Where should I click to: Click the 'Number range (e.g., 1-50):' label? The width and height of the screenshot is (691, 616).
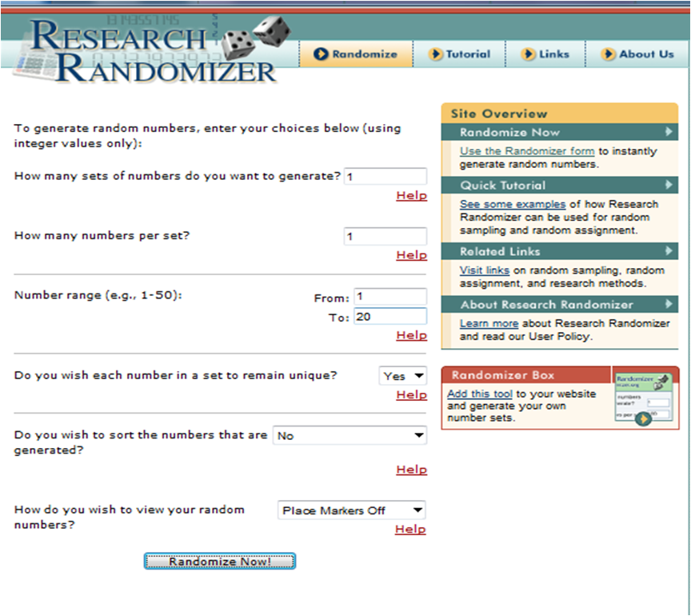[x=98, y=294]
